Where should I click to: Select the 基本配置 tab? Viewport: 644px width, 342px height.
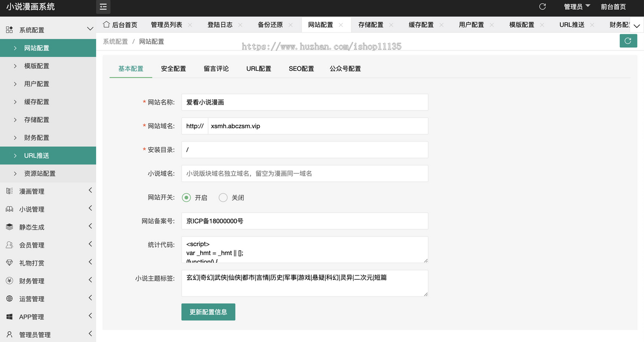click(131, 69)
